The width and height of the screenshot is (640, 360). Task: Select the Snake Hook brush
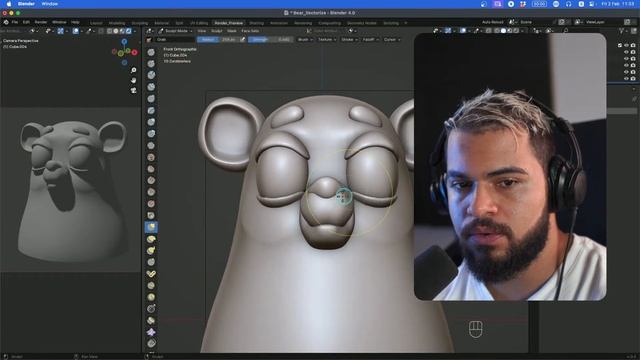coord(151,250)
